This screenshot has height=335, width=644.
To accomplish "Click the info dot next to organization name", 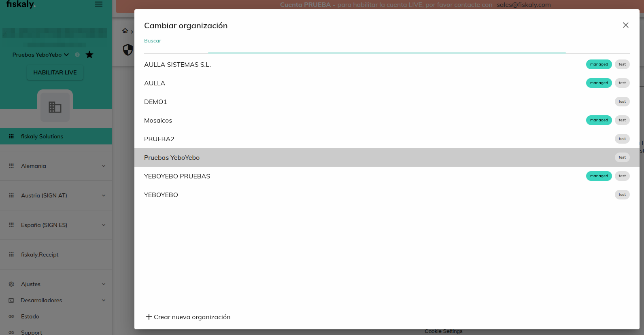I will click(77, 55).
